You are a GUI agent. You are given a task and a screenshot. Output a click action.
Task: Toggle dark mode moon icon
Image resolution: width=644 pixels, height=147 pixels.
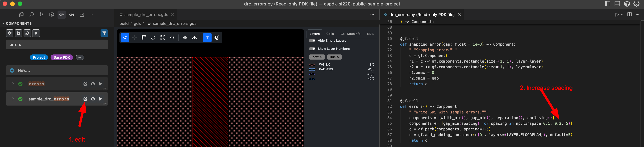tap(217, 38)
